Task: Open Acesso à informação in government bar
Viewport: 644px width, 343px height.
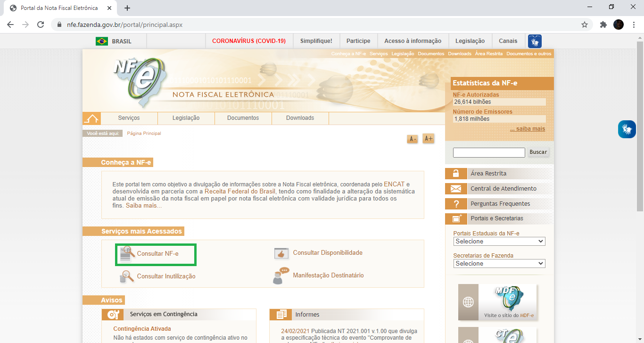Action: [x=413, y=41]
